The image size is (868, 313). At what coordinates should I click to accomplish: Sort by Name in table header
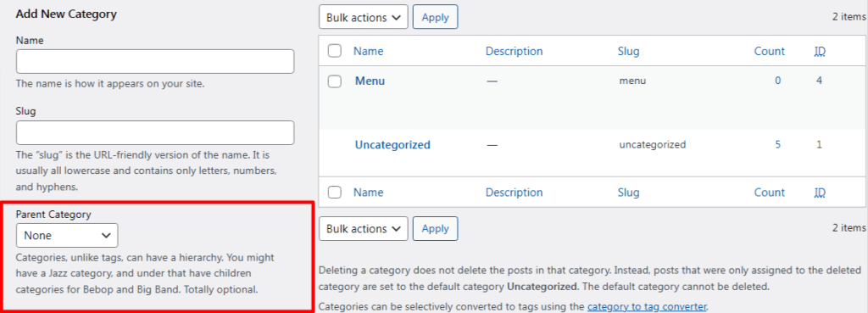tap(368, 52)
